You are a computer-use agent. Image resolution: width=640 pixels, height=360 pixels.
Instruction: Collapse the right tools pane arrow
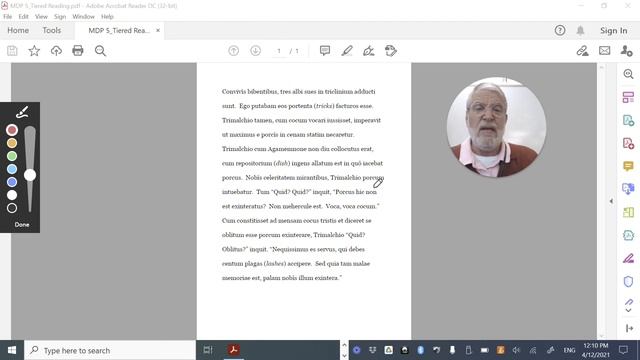point(611,201)
